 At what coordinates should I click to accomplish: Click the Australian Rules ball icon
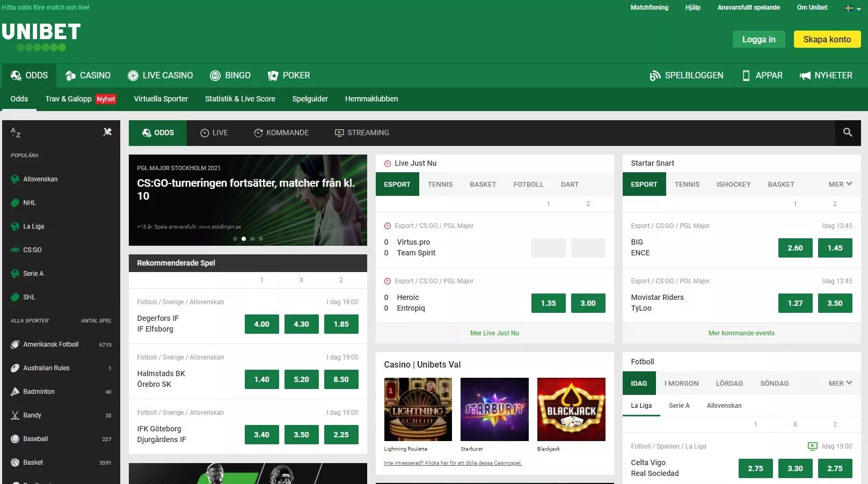pos(15,368)
